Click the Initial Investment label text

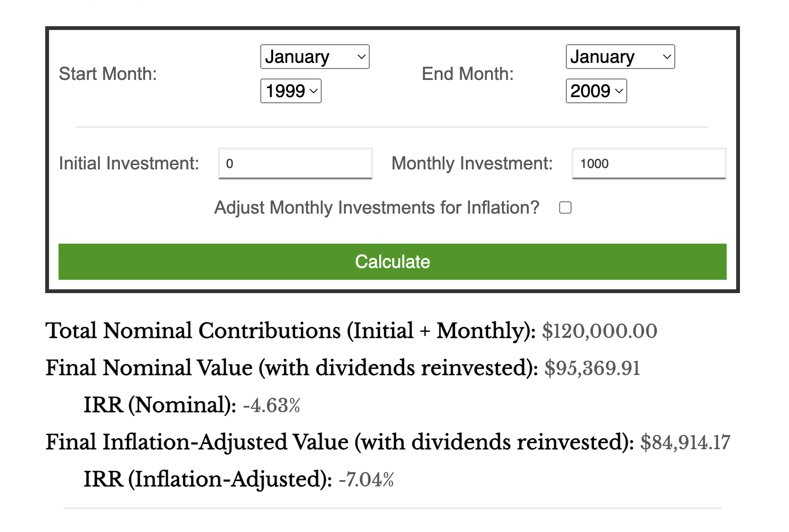click(129, 164)
